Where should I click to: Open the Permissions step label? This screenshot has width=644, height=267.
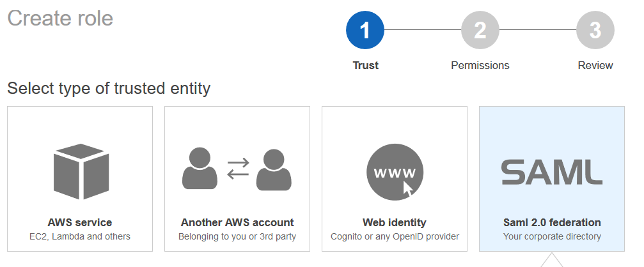(x=480, y=65)
